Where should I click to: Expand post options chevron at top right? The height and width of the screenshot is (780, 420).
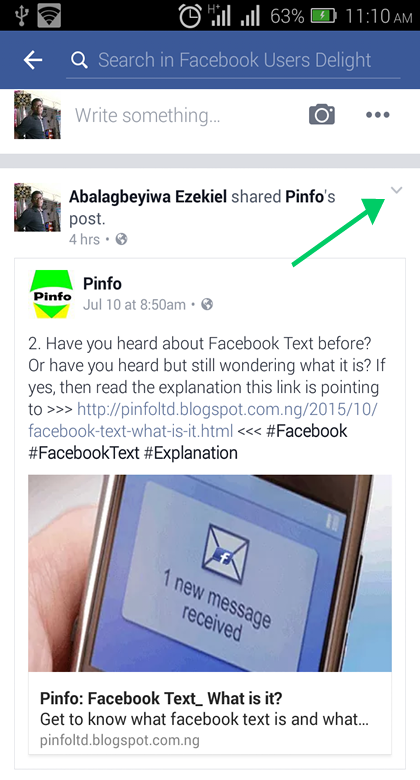(396, 190)
